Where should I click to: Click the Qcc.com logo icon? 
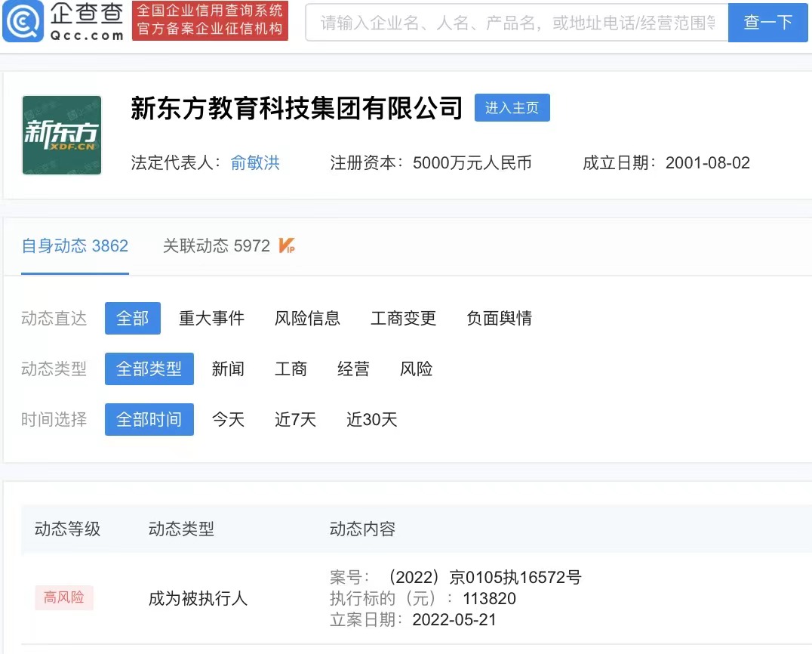tap(23, 20)
